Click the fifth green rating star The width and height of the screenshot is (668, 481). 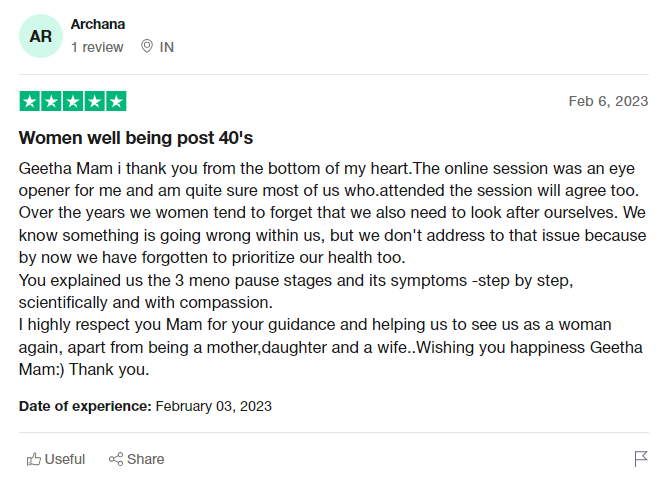[x=116, y=101]
